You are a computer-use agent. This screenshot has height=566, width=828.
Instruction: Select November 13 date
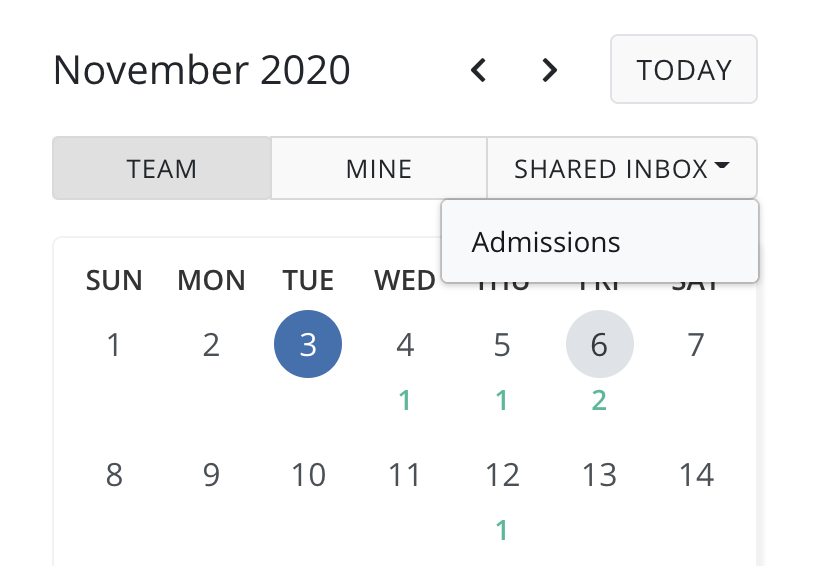[x=599, y=475]
